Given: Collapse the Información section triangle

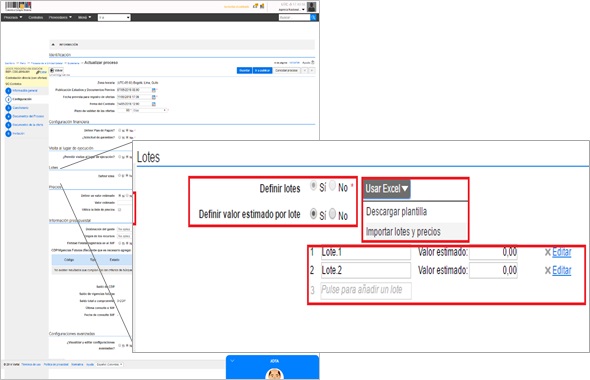Looking at the screenshot, I should coord(53,44).
